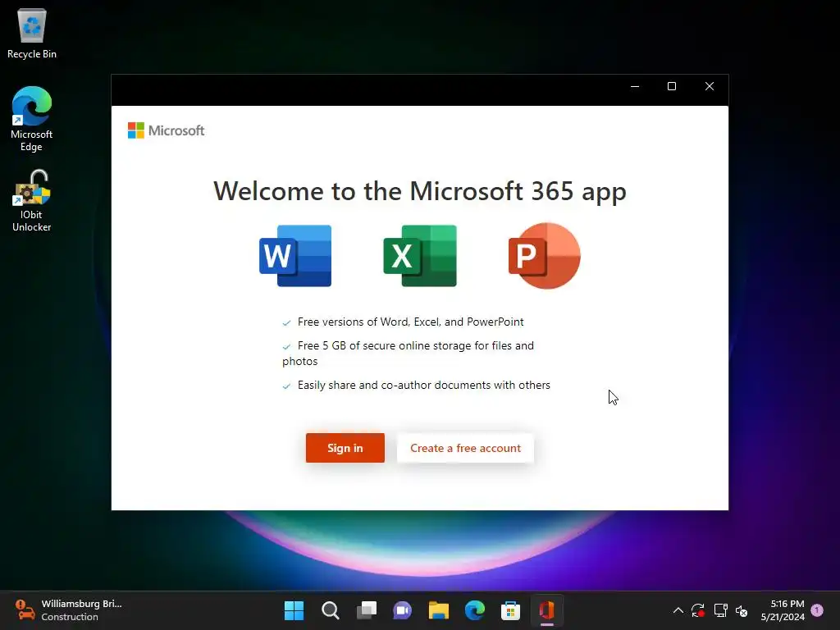The image size is (840, 630).
Task: Open taskbar Search
Action: [330, 610]
